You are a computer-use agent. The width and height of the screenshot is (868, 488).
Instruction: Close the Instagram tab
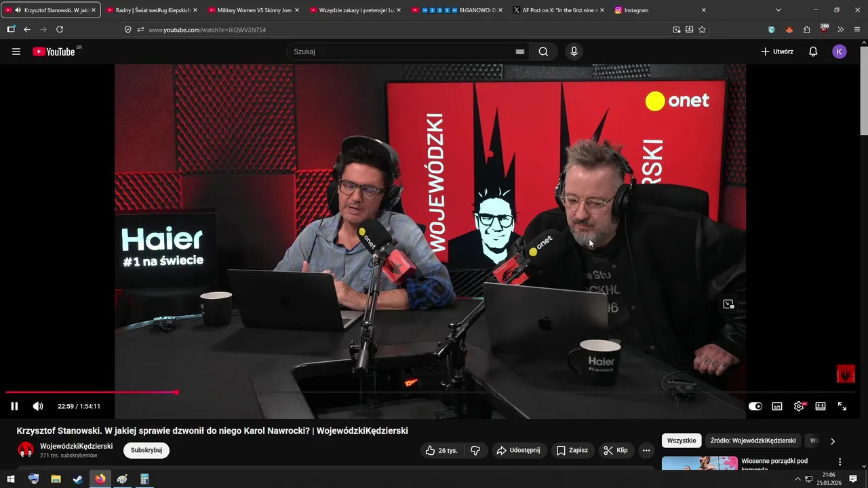[703, 10]
